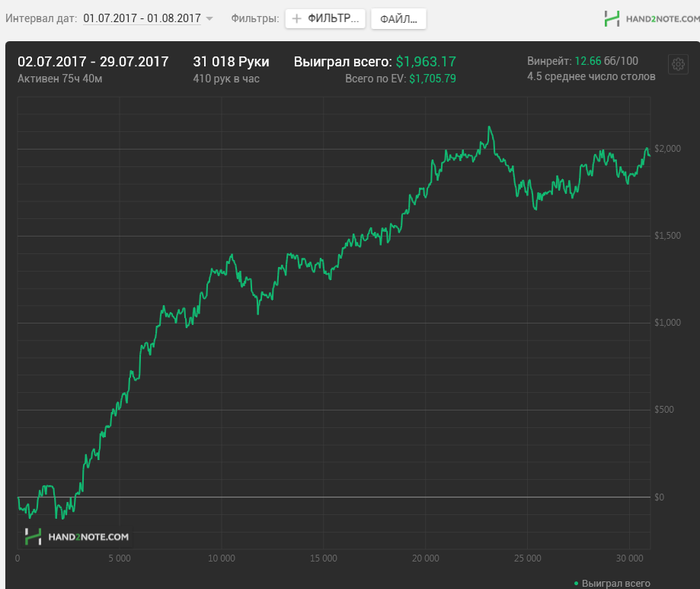The image size is (700, 589).
Task: Click the '410 рук в час' text
Action: click(226, 79)
